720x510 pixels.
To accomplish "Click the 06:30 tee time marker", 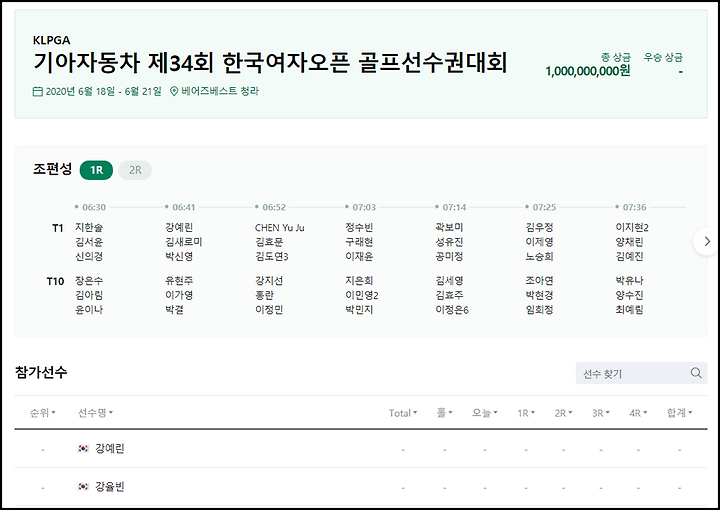I will tap(90, 207).
